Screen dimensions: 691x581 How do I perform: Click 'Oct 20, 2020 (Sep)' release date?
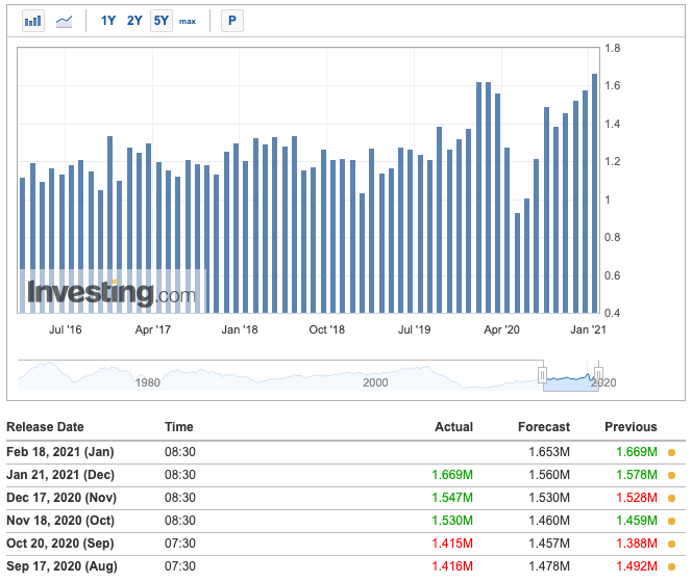point(60,544)
